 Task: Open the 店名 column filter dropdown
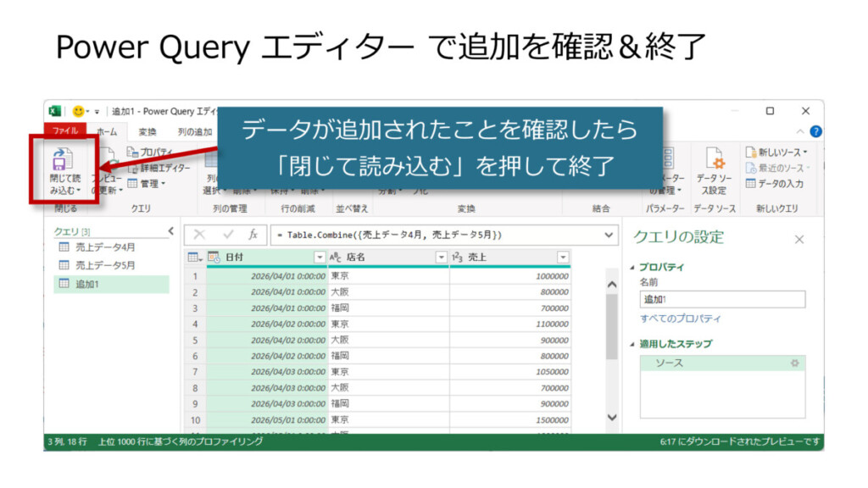coord(441,257)
